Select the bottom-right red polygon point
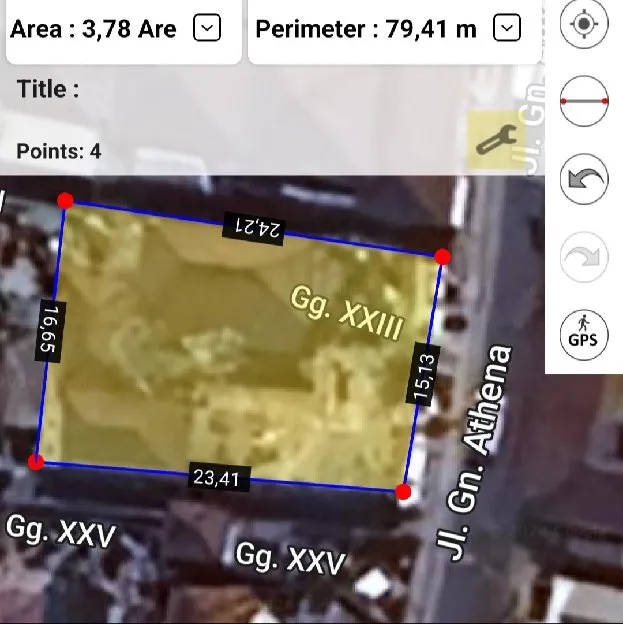The width and height of the screenshot is (623, 624). tap(403, 492)
